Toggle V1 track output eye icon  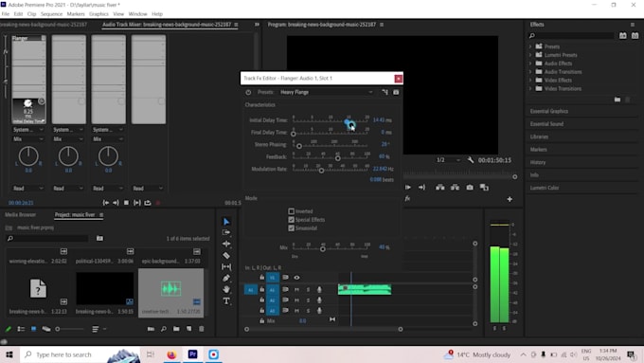click(x=296, y=278)
